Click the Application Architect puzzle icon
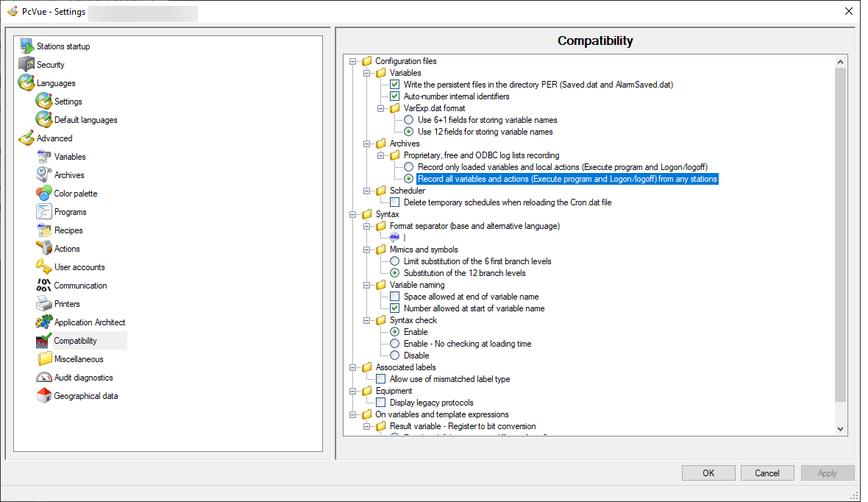Viewport: 868px width, 502px height. tap(43, 322)
